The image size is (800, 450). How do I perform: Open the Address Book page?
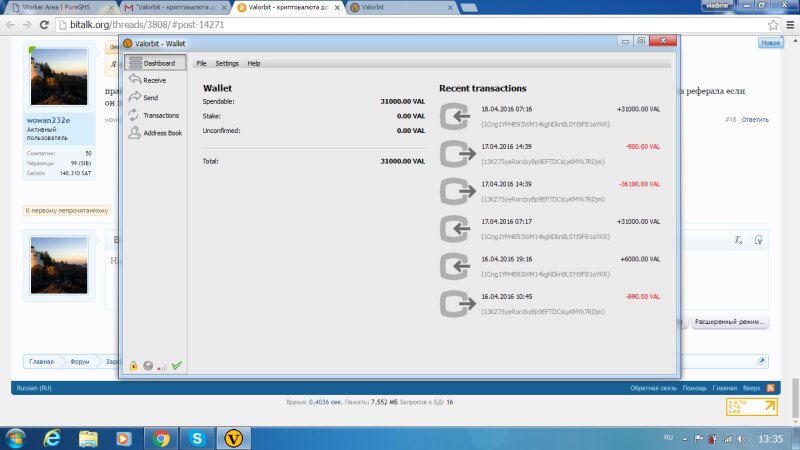[156, 132]
